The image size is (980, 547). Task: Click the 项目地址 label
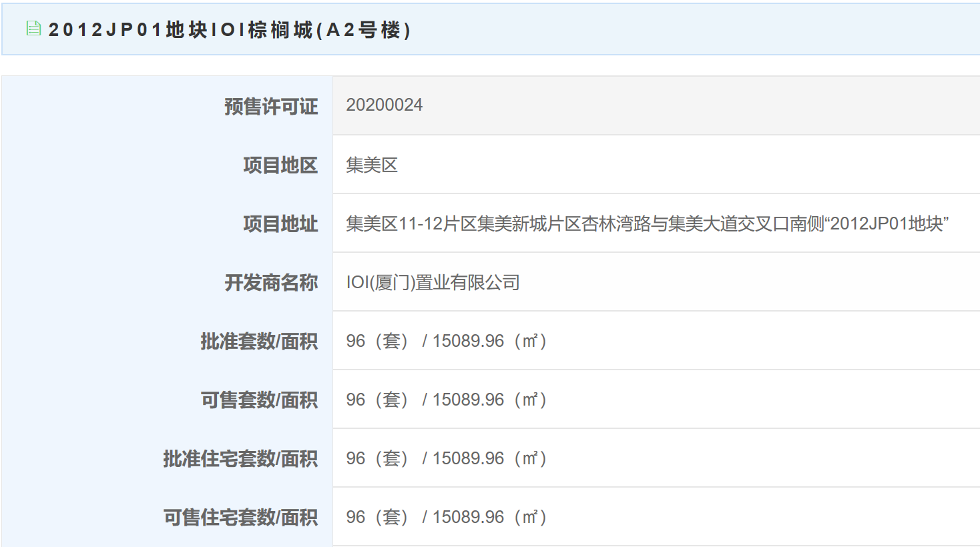[x=280, y=224]
